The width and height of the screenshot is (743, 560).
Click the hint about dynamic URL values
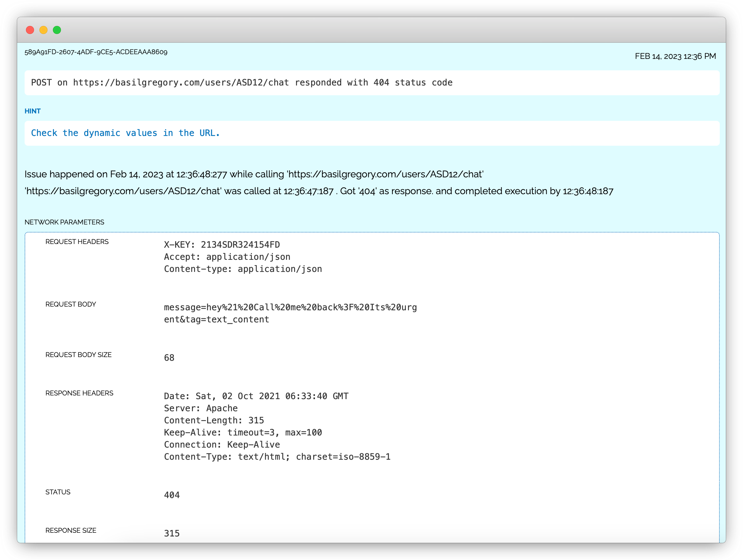point(125,133)
